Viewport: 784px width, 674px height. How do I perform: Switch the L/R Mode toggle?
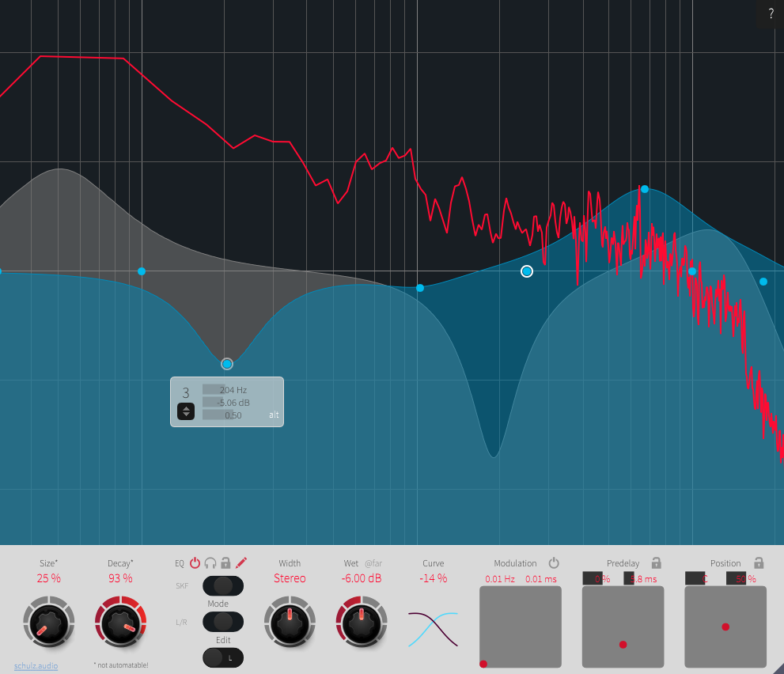coord(223,622)
